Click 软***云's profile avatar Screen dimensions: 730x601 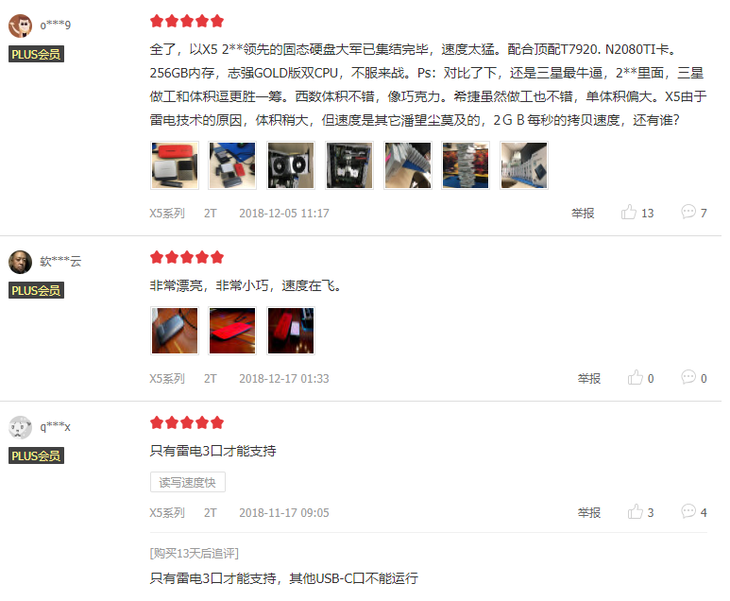tap(20, 262)
